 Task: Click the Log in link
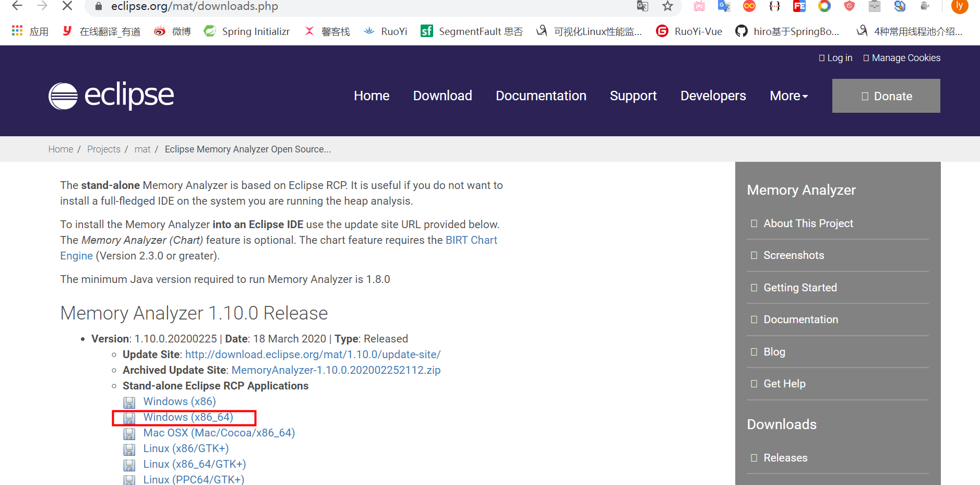coord(835,58)
